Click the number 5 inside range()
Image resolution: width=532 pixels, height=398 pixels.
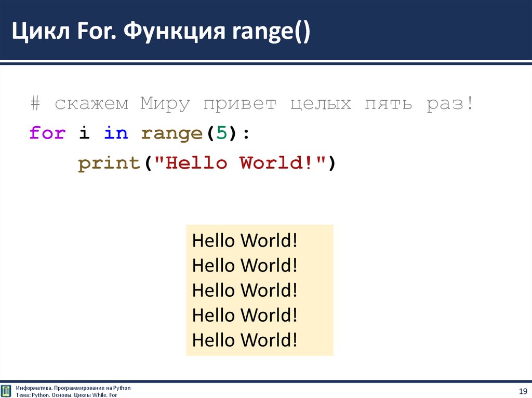pos(221,132)
